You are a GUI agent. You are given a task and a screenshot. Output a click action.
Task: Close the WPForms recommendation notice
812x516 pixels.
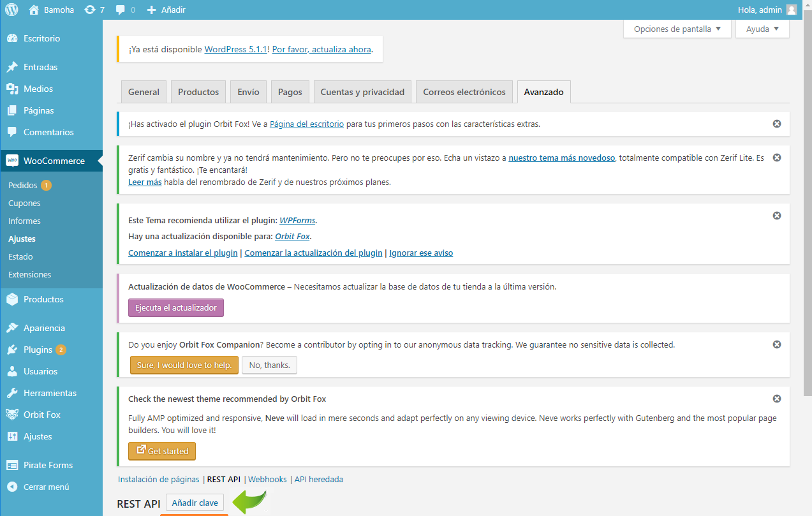click(x=776, y=216)
